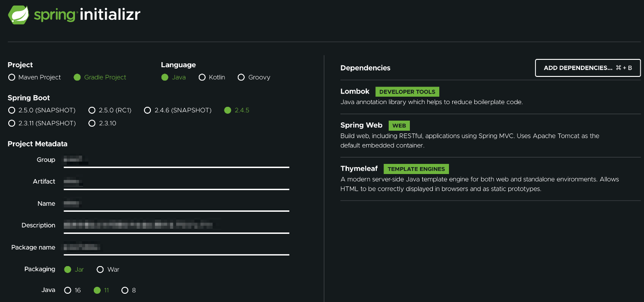
Task: Focus the Artifact text field
Action: [x=176, y=182]
